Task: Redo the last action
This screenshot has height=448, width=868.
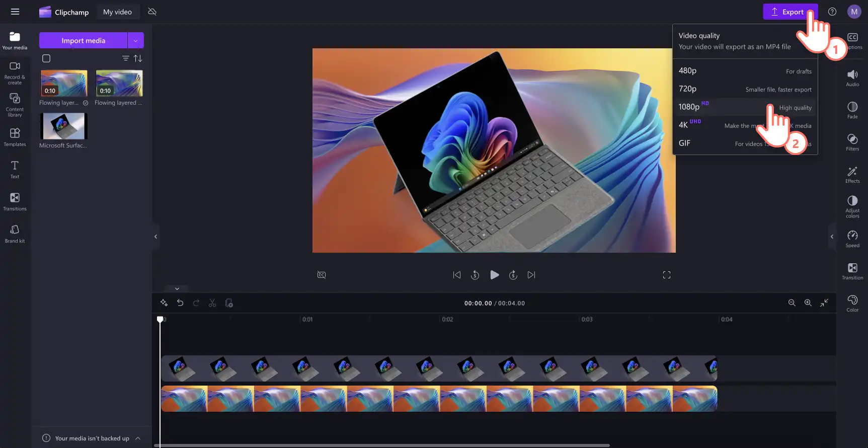Action: 196,303
